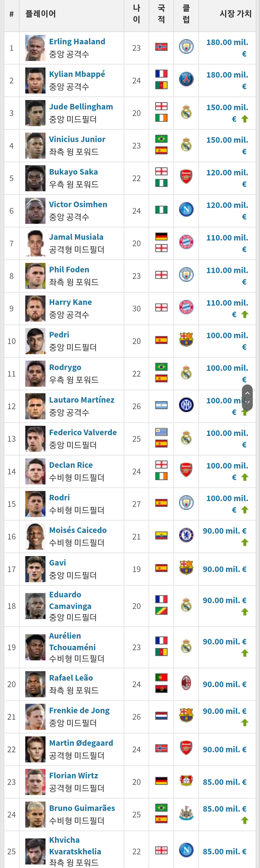260x868 pixels.
Task: Click Florian Wirtz's 85.00 mil. € value
Action: pyautogui.click(x=224, y=782)
